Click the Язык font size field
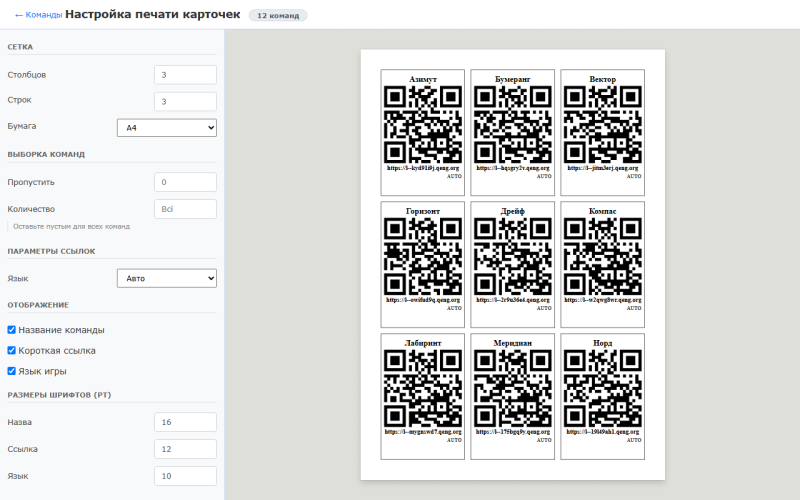Viewport: 800px width, 500px height. (185, 476)
